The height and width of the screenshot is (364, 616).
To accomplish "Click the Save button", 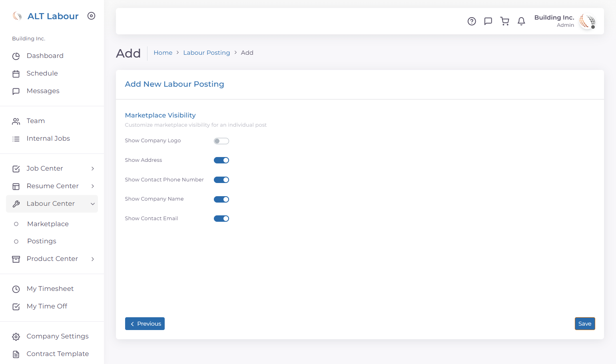I will 585,324.
